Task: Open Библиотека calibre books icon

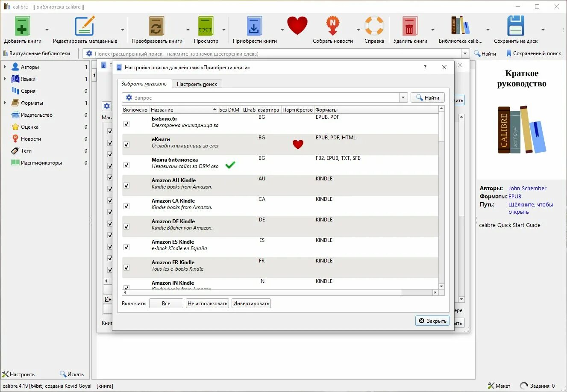Action: click(460, 26)
